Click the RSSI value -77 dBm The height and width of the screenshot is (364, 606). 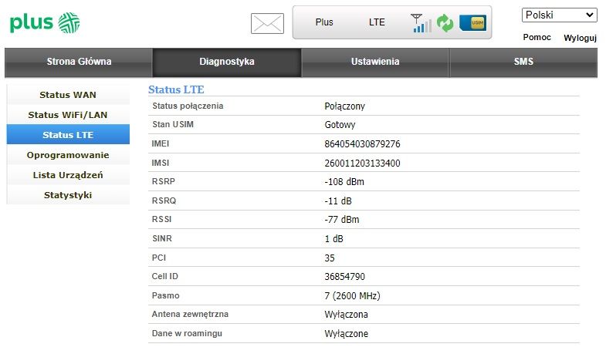pyautogui.click(x=342, y=220)
